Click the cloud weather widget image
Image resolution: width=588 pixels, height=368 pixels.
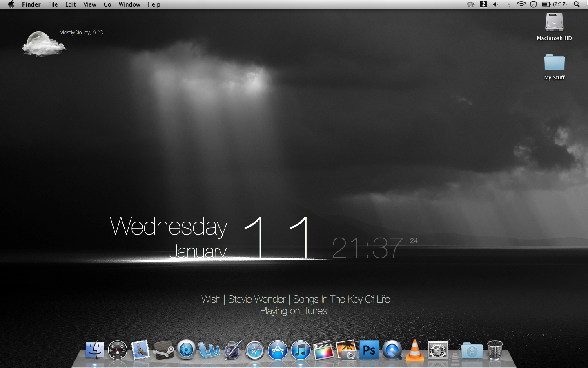[44, 44]
